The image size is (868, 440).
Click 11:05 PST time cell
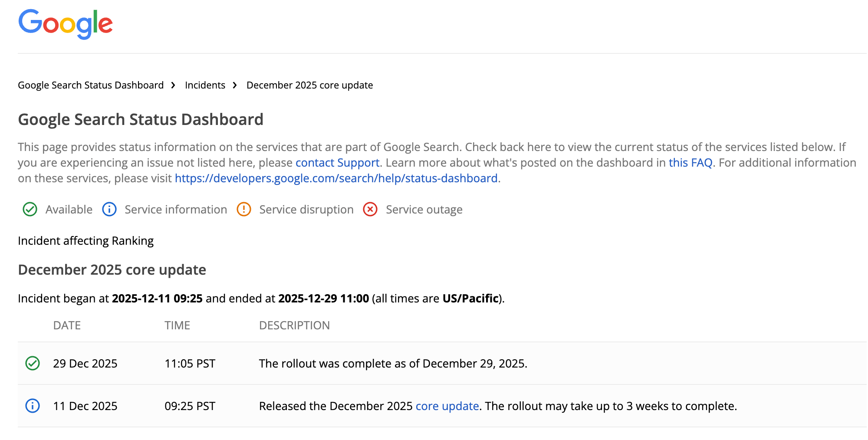[x=190, y=364]
